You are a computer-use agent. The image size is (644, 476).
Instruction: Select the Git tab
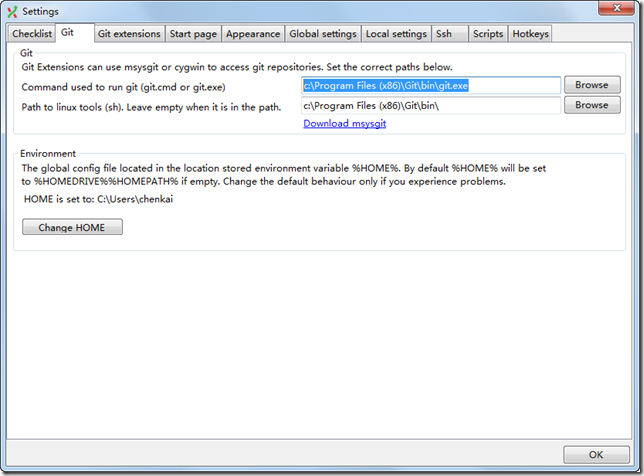coord(74,32)
